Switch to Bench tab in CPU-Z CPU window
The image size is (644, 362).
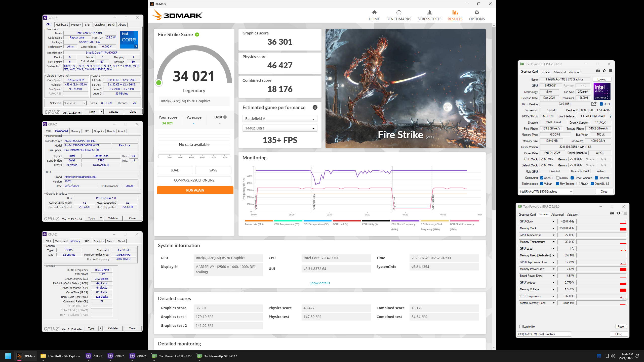pyautogui.click(x=111, y=25)
